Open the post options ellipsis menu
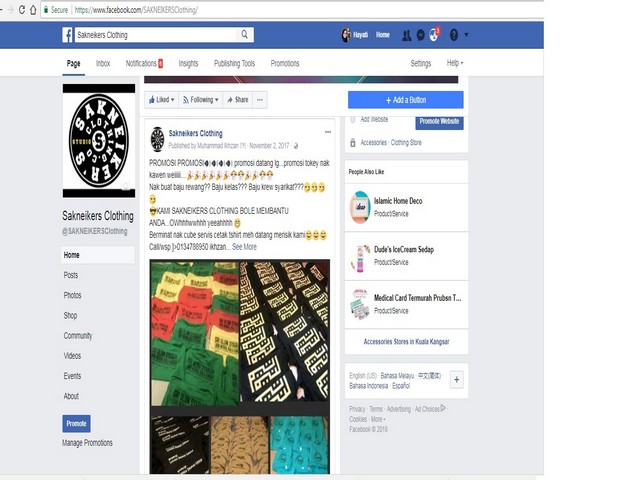Screen dimensions: 640x480 click(328, 132)
